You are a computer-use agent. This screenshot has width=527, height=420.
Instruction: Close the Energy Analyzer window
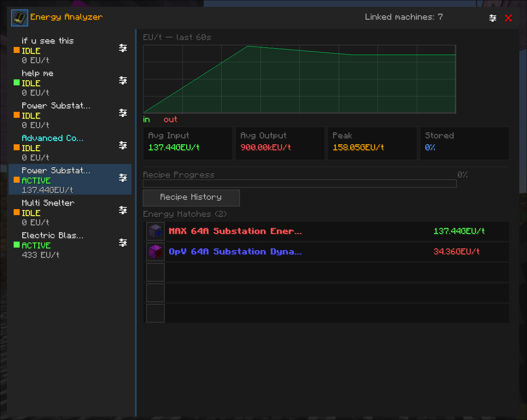click(508, 18)
